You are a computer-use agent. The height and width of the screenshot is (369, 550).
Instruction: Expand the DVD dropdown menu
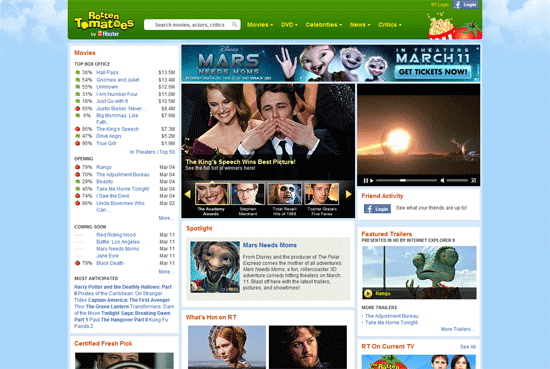point(289,25)
